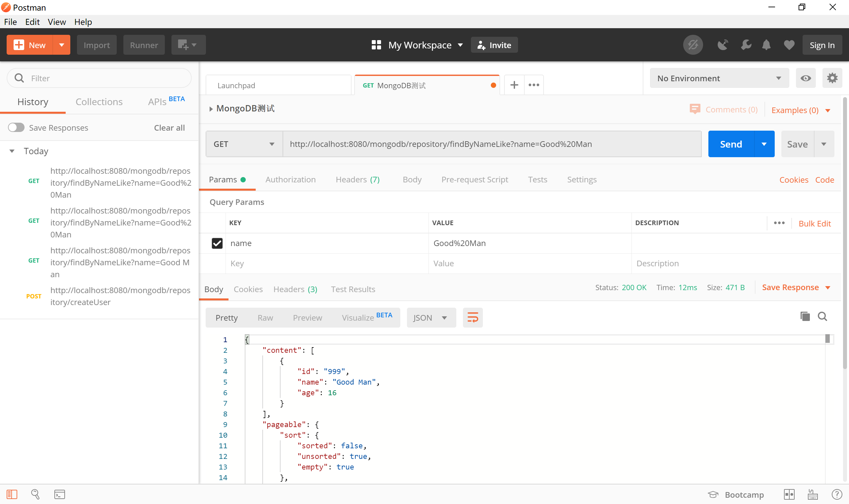Click environment quick look eye icon
This screenshot has height=504, width=849.
tap(806, 78)
